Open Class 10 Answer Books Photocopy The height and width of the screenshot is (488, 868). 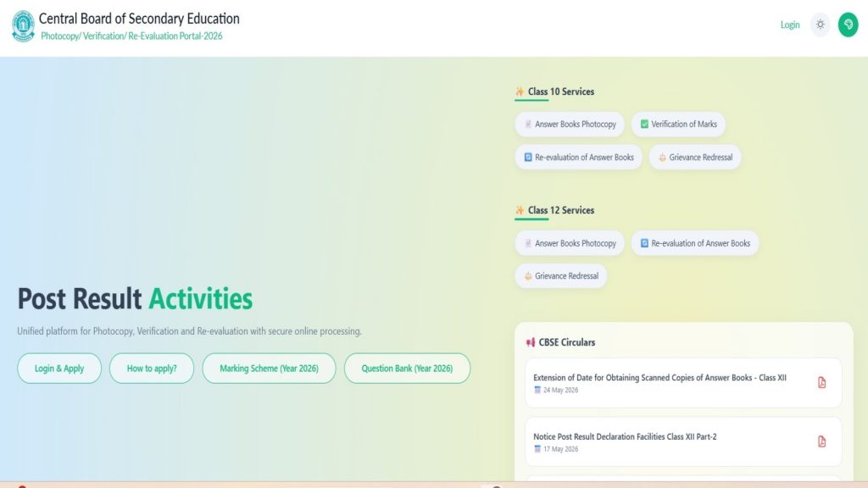click(570, 124)
